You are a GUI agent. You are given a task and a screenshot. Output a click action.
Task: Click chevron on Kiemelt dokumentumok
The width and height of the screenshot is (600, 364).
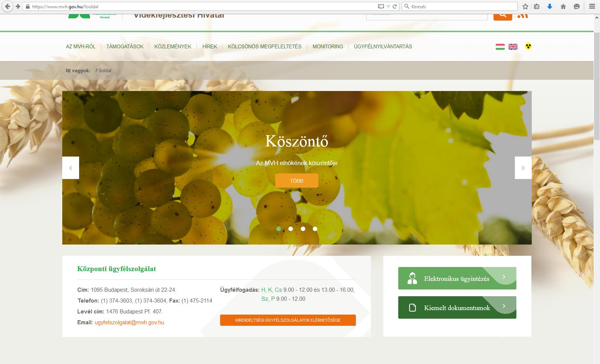[504, 306]
